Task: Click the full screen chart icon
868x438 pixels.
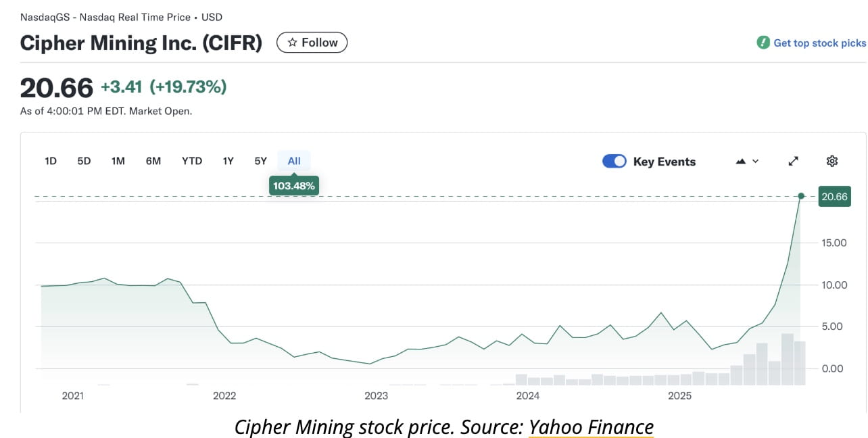Action: tap(793, 161)
